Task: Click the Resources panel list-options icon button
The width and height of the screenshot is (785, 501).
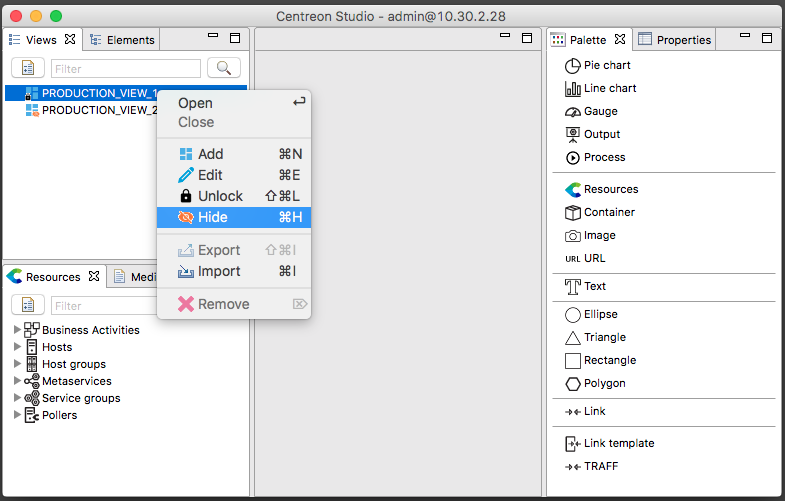Action: (28, 305)
